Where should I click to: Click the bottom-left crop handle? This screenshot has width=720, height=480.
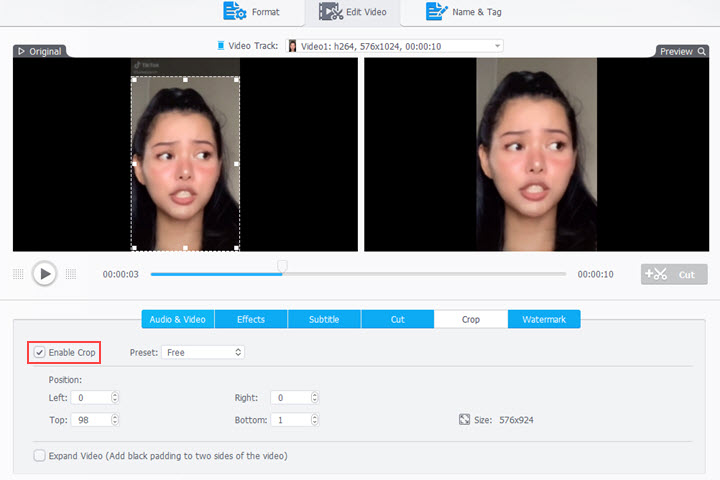tap(134, 248)
